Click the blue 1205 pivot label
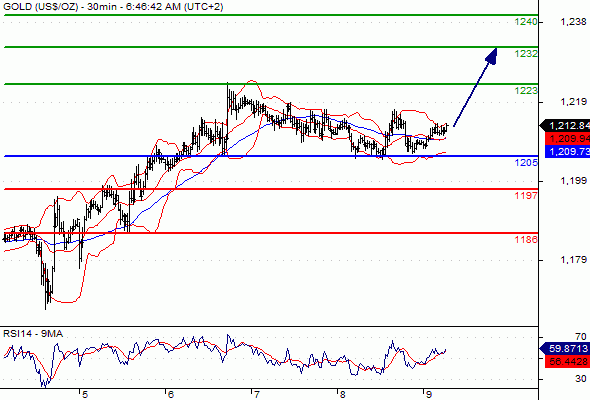This screenshot has height=400, width=590. [x=526, y=163]
